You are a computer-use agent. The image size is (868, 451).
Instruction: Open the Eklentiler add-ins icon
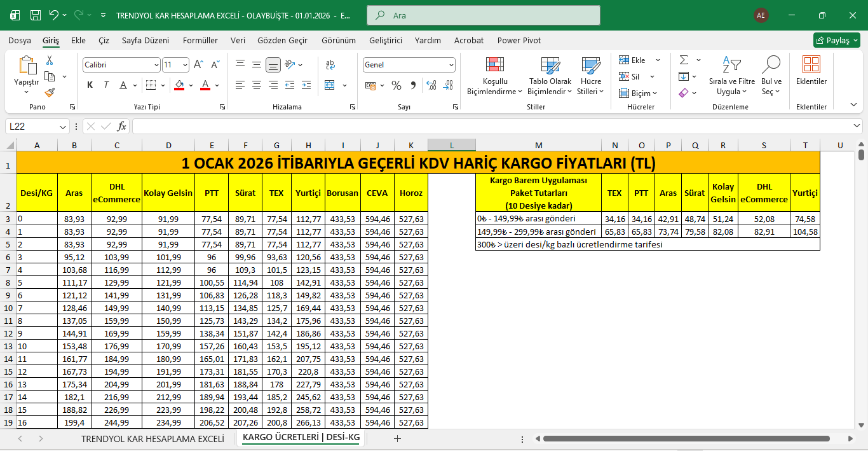[x=811, y=70]
